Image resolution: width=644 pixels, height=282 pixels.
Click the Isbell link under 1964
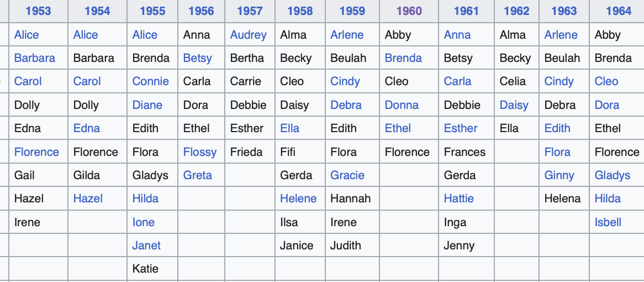coord(608,222)
